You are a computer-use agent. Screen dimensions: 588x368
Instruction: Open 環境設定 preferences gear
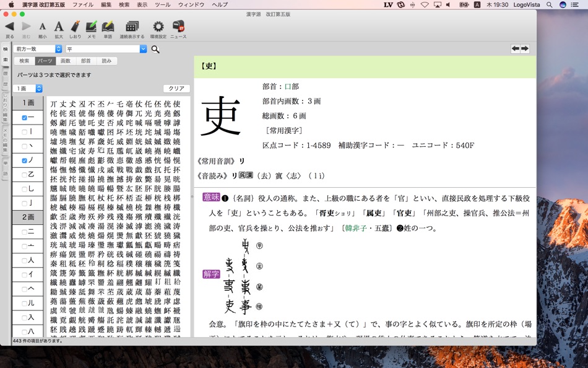coord(158,27)
